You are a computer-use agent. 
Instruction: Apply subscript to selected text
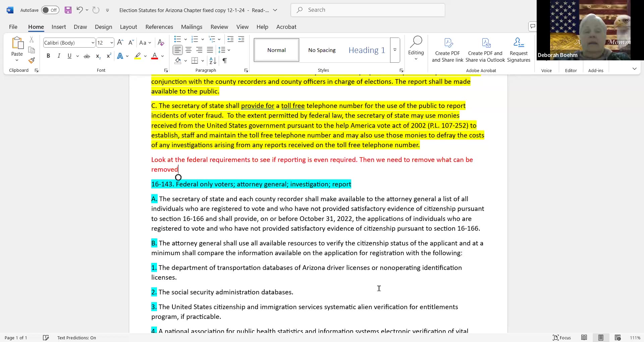[98, 56]
